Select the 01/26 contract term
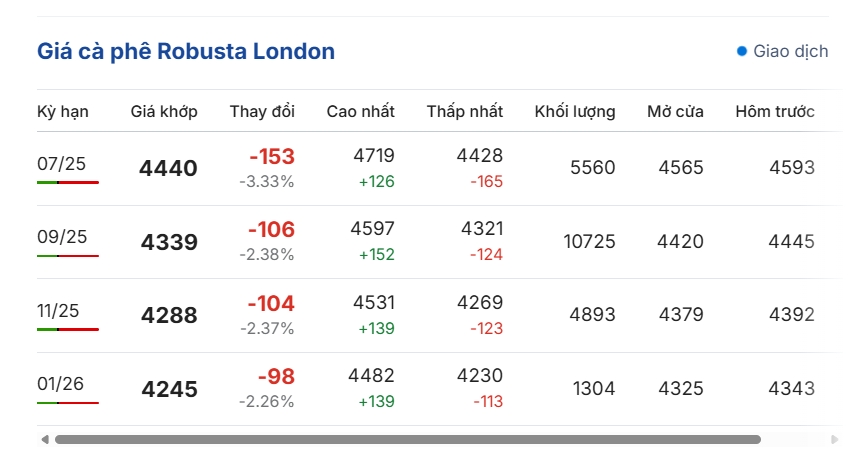Screen dimensions: 867x458 click(60, 384)
